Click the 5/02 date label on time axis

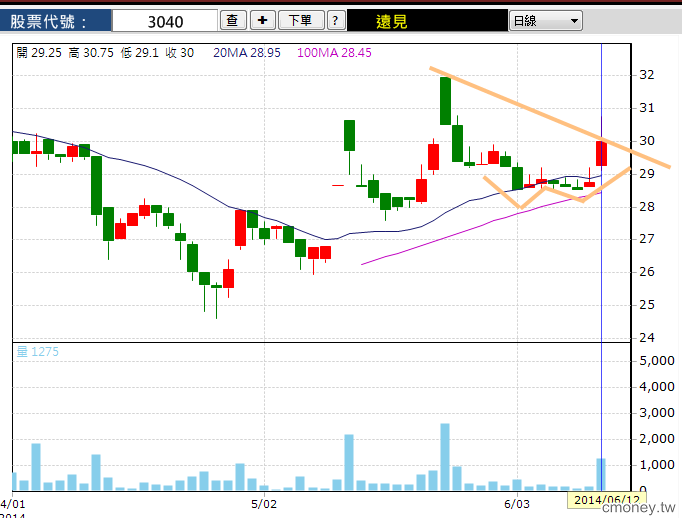click(264, 503)
